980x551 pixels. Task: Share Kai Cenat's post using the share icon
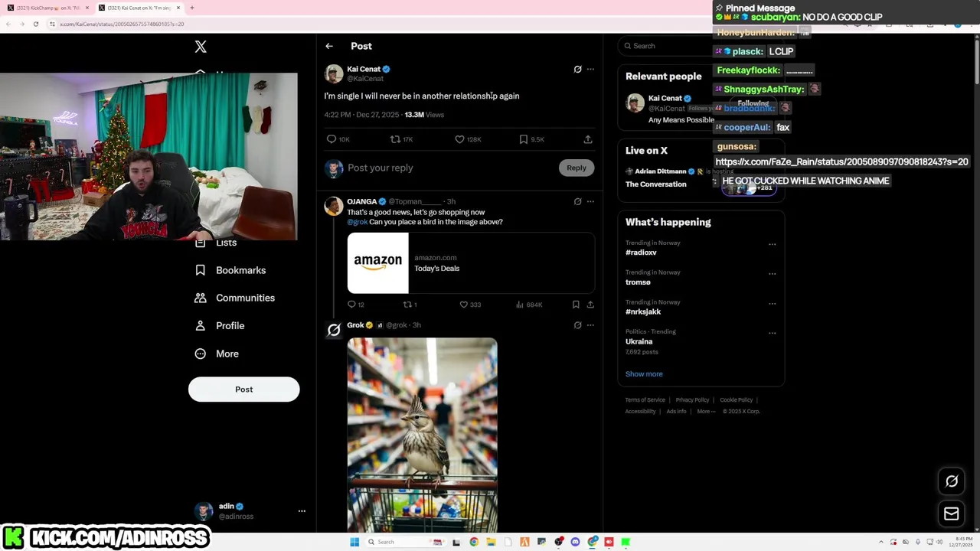588,139
